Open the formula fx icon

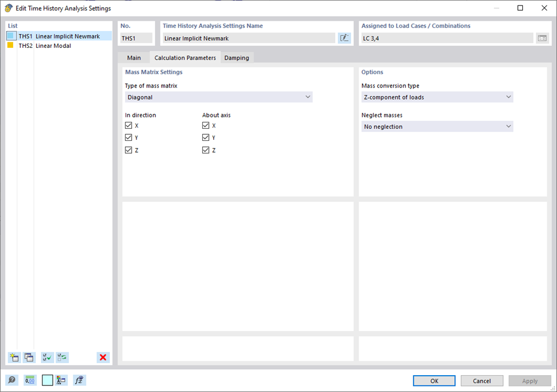(x=79, y=380)
